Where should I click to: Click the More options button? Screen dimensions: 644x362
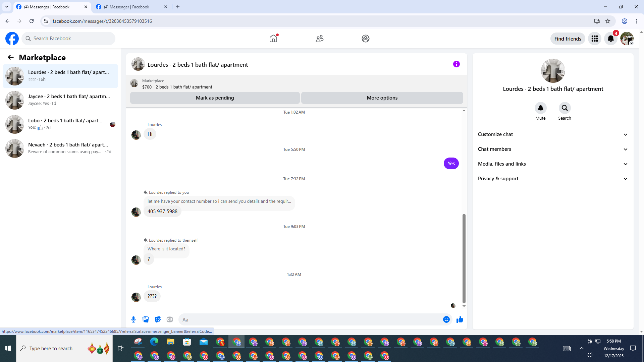(x=382, y=98)
